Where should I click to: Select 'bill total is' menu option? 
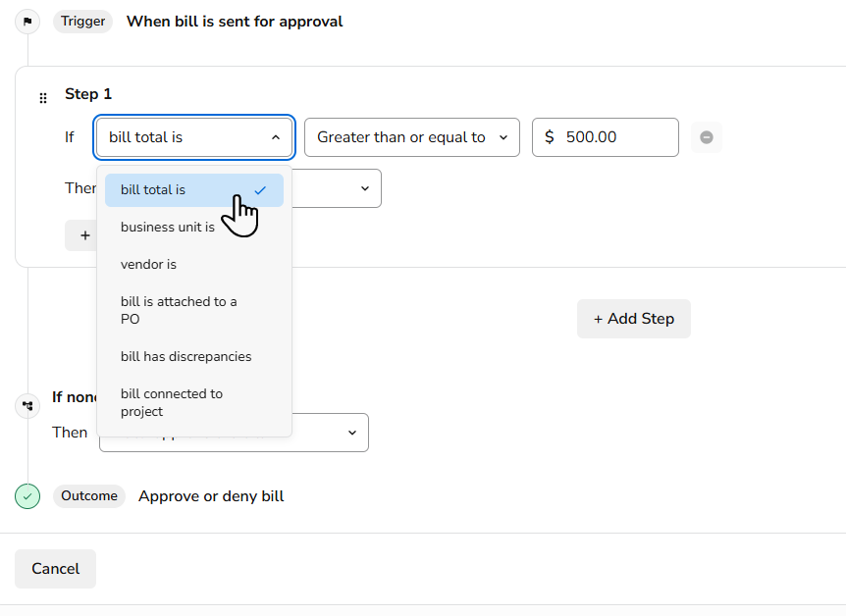click(x=194, y=190)
